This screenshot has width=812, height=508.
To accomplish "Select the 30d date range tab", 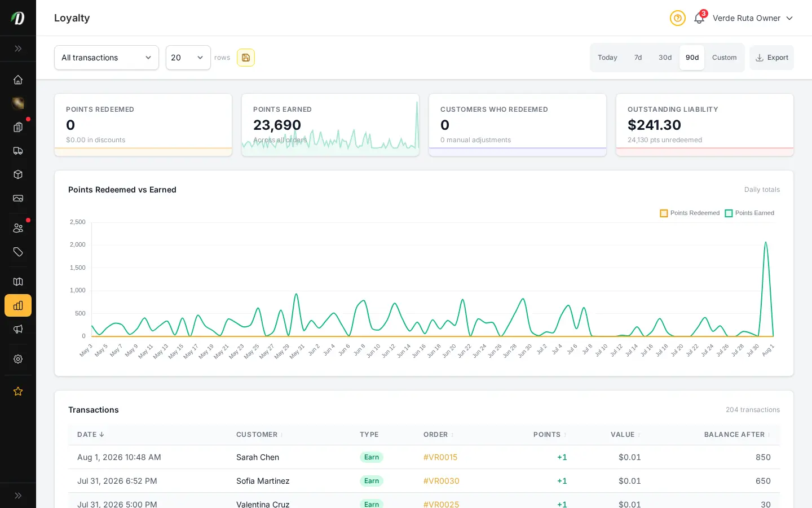I will coord(665,58).
